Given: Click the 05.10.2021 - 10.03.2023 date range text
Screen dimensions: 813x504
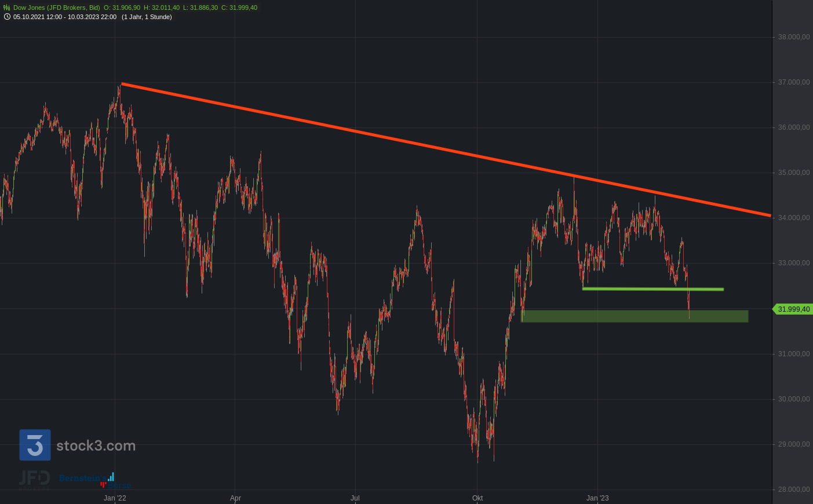Looking at the screenshot, I should [65, 17].
